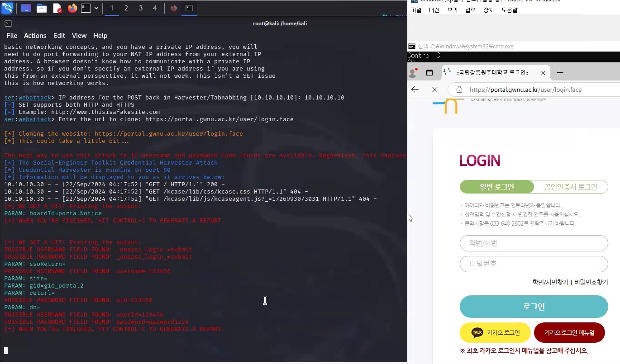Launch the text editor icon in Kali panel
The image size is (620, 364).
(57, 8)
